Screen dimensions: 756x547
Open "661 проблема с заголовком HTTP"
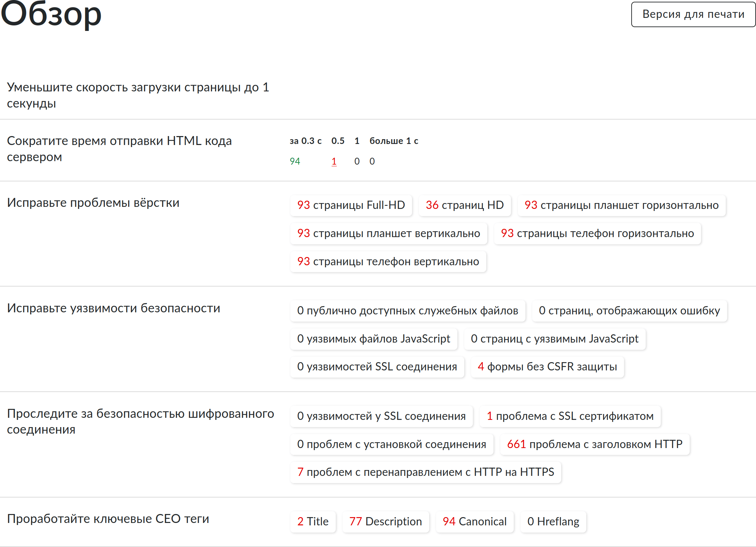594,444
